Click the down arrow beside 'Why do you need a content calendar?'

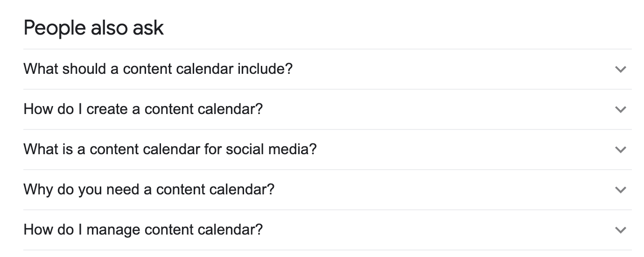tap(620, 190)
